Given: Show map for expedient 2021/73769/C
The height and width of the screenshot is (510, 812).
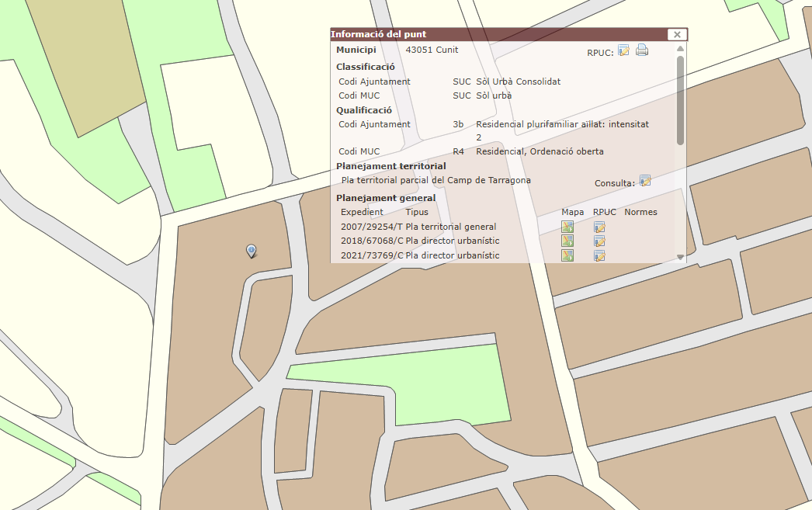Looking at the screenshot, I should click(x=567, y=255).
